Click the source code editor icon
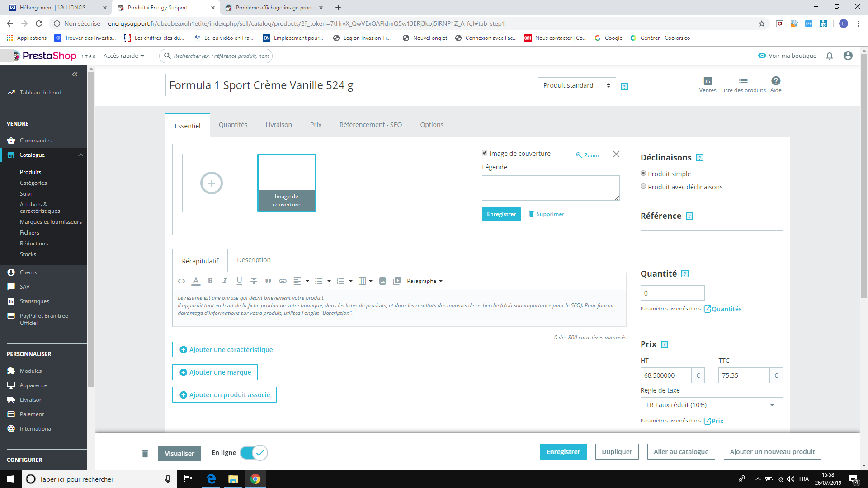Screen dimensions: 868x488 click(181, 281)
